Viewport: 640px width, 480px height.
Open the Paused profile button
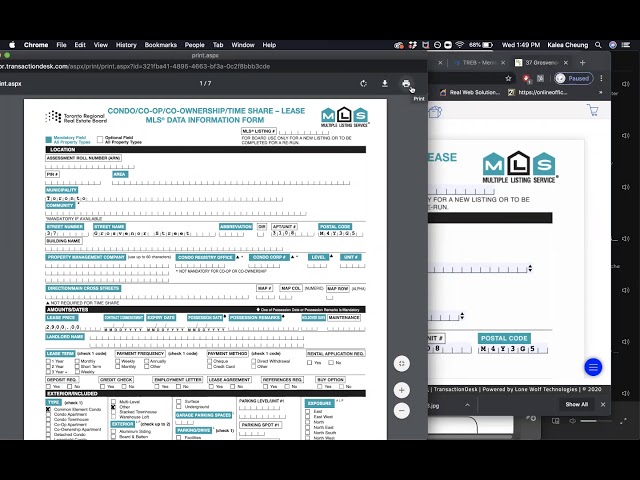(573, 78)
